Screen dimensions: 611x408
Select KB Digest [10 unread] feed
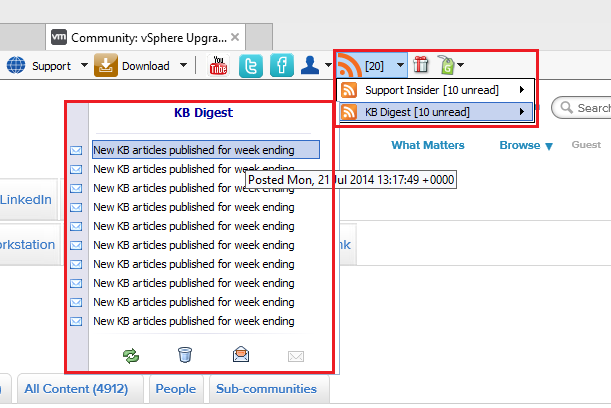click(x=436, y=112)
